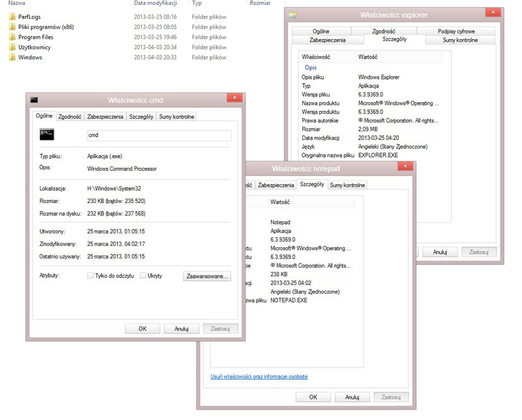Viewport: 522px width, 420px height.
Task: Open Zgodność tab in explorer properties
Action: coord(384,32)
